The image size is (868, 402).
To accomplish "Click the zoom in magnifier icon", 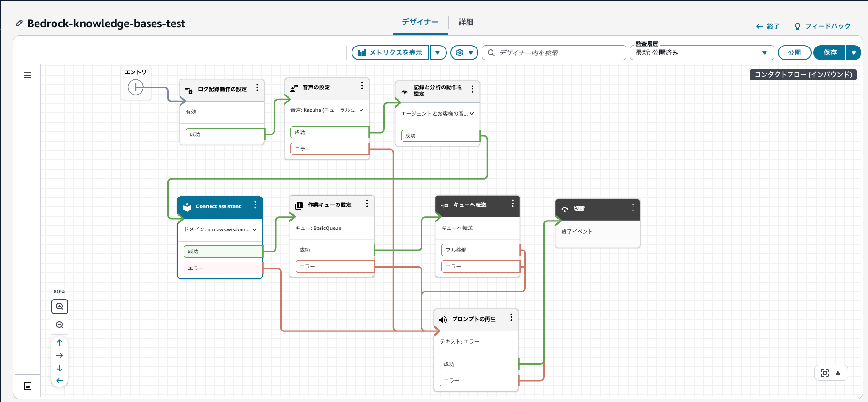I will coord(60,307).
